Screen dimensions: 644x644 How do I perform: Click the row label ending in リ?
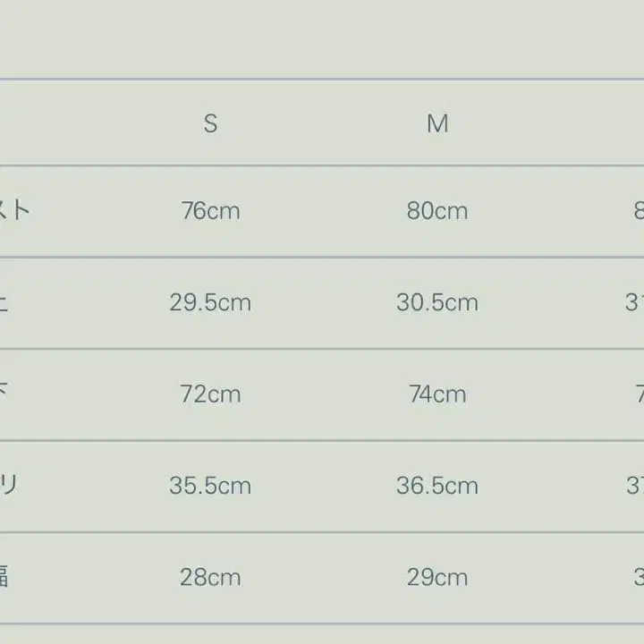pyautogui.click(x=9, y=486)
